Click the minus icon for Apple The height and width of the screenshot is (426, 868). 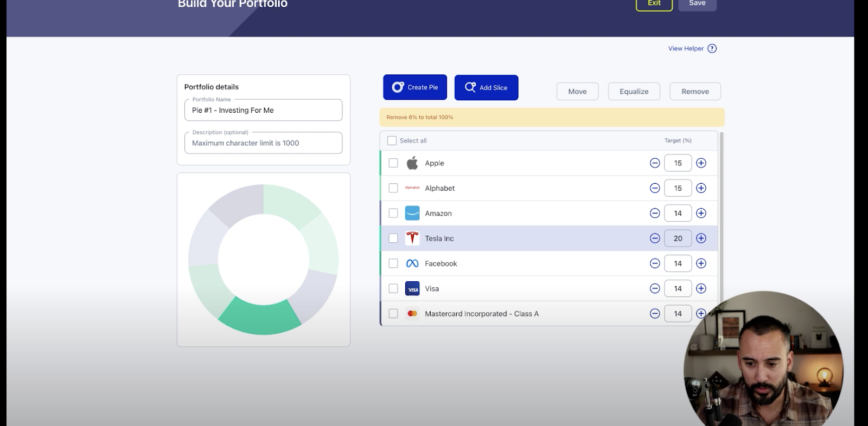(655, 163)
